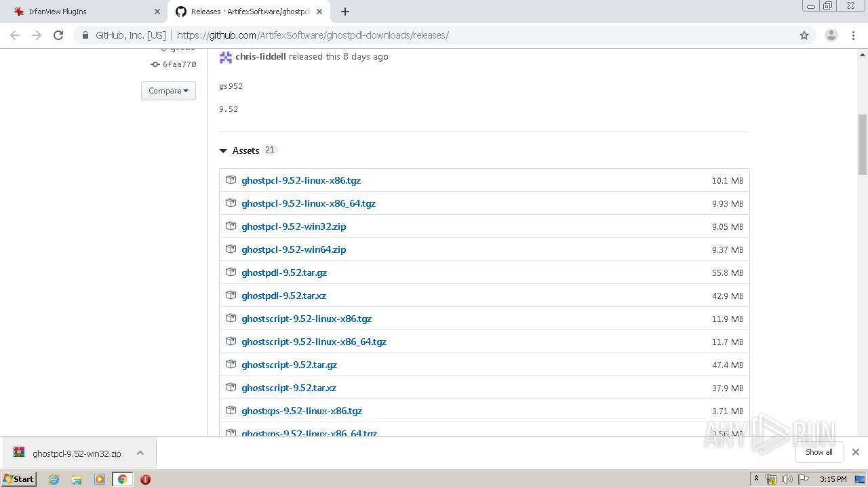Click the 55.8 MB size text
This screenshot has width=868, height=488.
(728, 273)
